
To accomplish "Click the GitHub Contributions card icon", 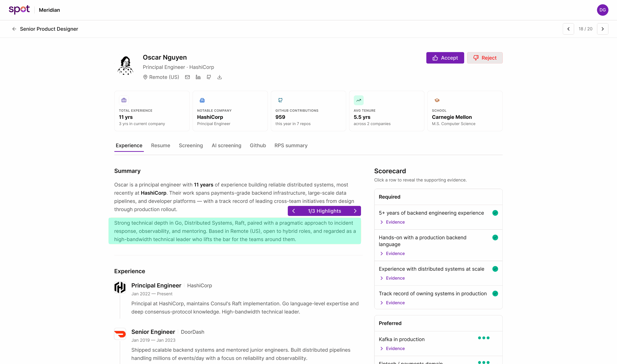I will tap(280, 100).
